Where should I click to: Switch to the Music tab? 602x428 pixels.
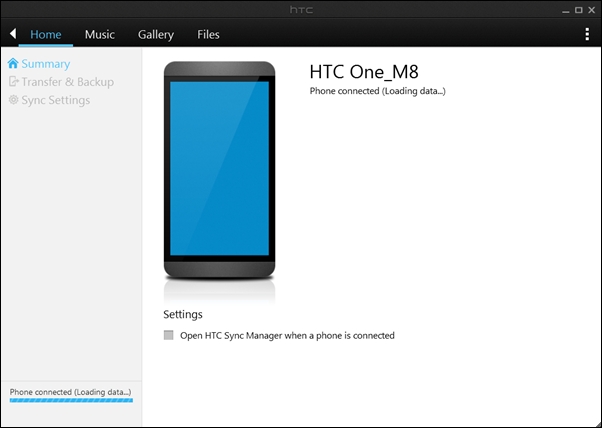[100, 35]
